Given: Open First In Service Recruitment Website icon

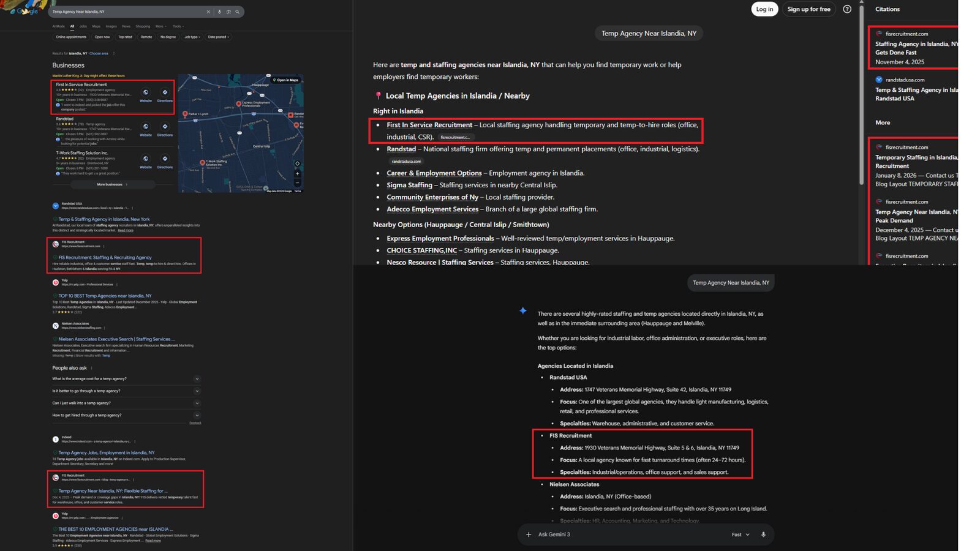Looking at the screenshot, I should coord(146,92).
